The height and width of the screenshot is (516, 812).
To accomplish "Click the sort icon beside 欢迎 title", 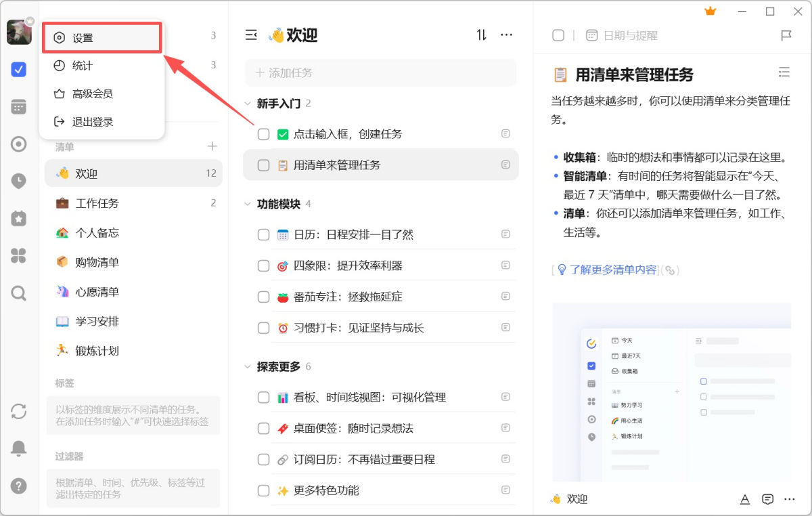I will (481, 35).
